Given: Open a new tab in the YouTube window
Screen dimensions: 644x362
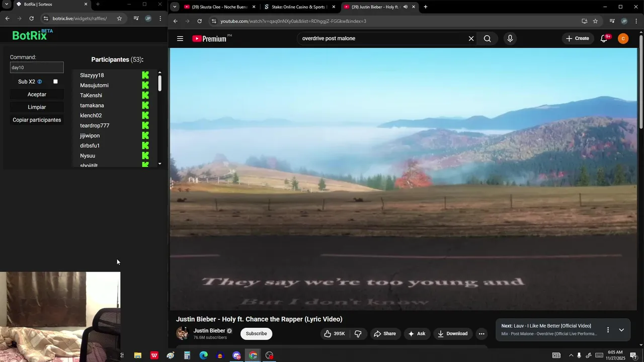Looking at the screenshot, I should click(426, 7).
